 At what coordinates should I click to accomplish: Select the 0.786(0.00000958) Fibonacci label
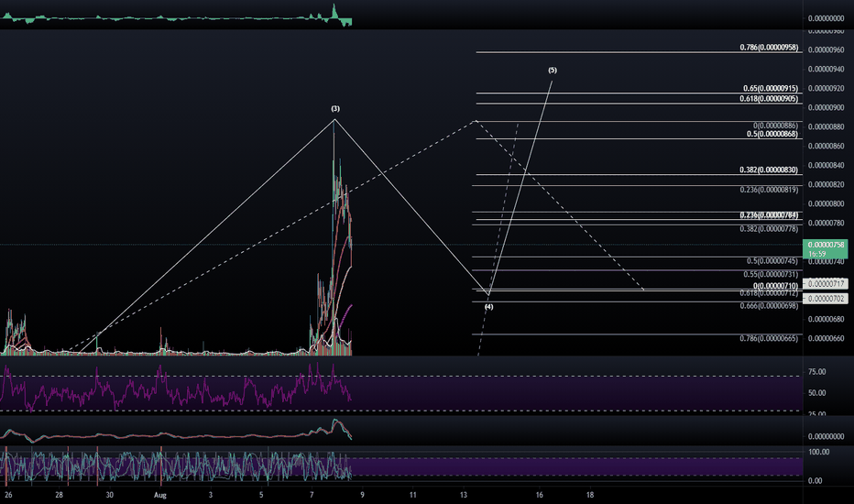click(x=769, y=48)
